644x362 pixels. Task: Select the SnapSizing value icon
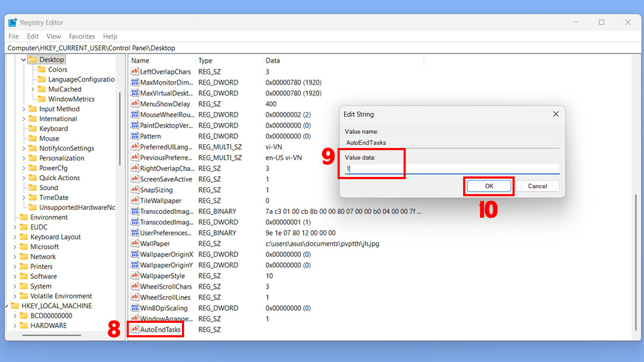135,190
